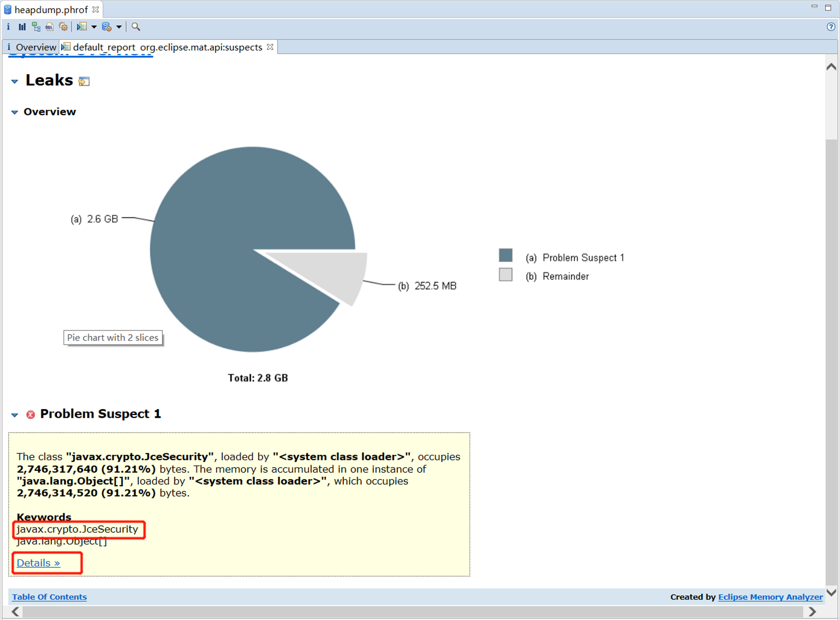
Task: Close the default_report suspects tab
Action: coord(270,47)
